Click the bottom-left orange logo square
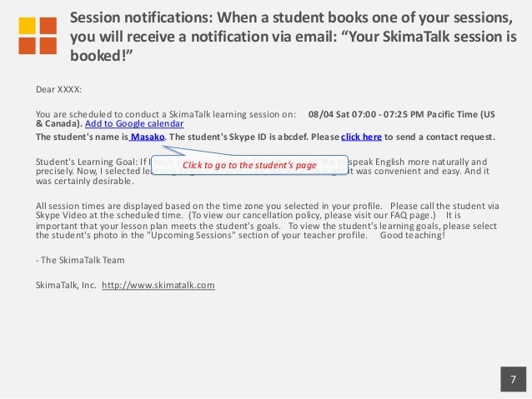Viewport: 532px width, 399px height. tap(28, 45)
